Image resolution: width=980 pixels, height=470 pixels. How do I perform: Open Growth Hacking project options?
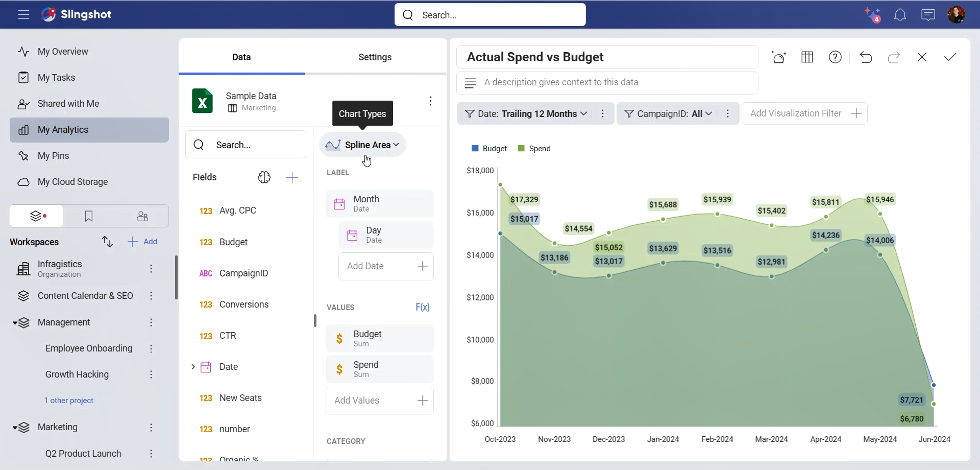[x=151, y=374]
